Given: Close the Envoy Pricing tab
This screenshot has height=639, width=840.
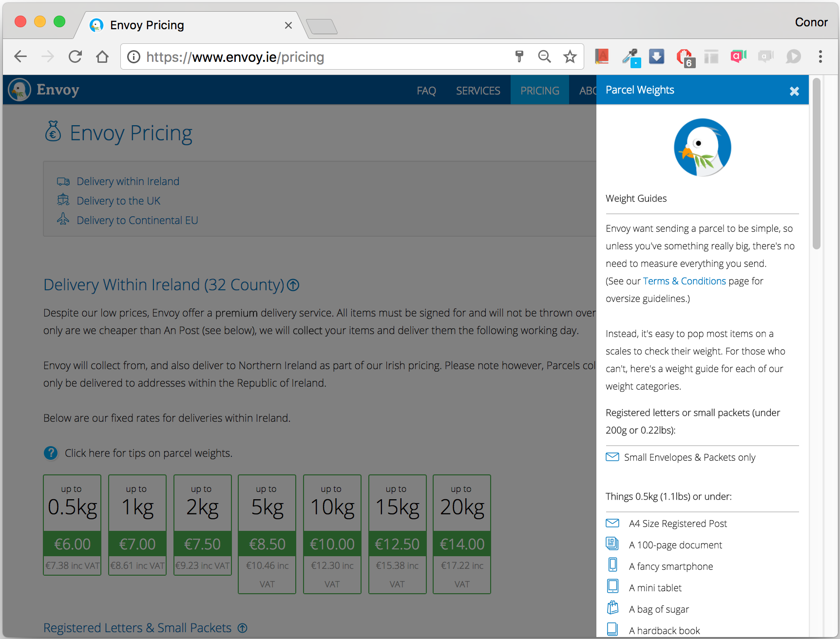Looking at the screenshot, I should (x=288, y=25).
